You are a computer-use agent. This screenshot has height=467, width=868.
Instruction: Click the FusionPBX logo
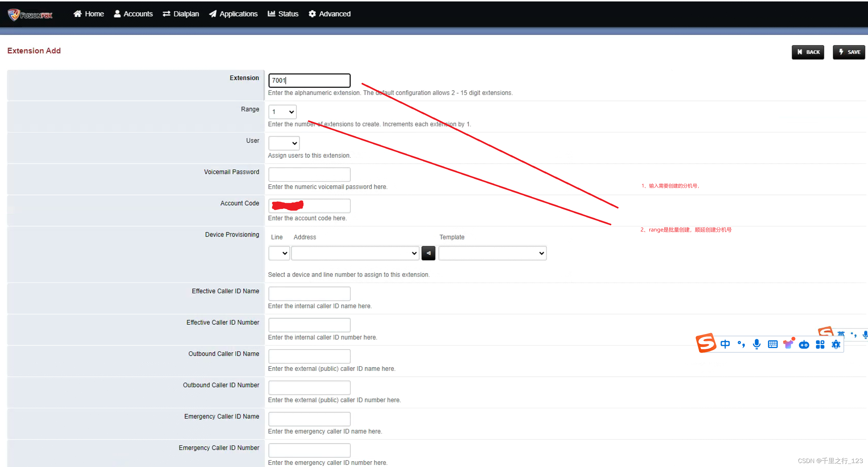[30, 14]
